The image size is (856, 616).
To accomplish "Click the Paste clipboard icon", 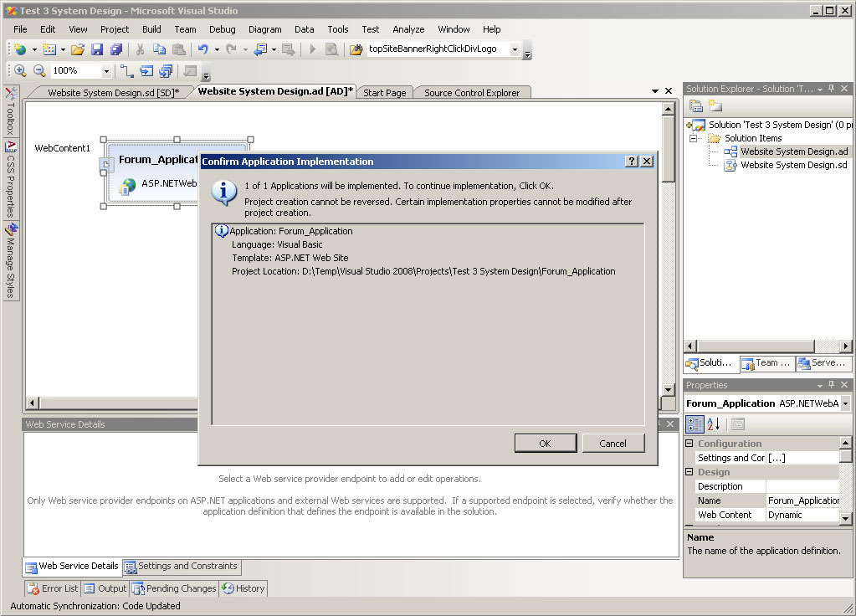I will pos(179,49).
